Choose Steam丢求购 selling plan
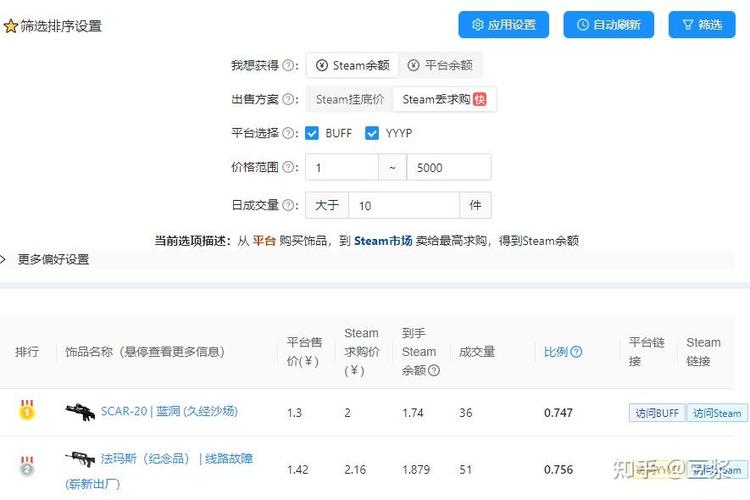The image size is (750, 500). coord(444,99)
